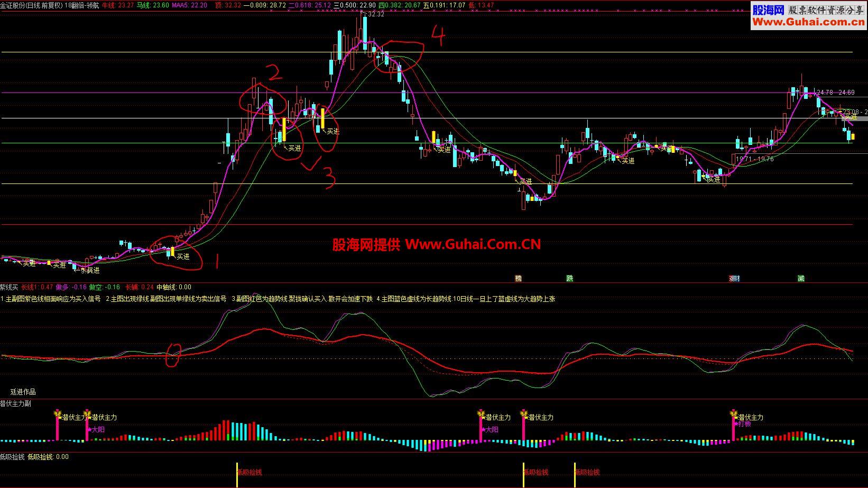Click the 测财 marker icon on the time axis
Screen dimensions: 868x488
(734, 278)
